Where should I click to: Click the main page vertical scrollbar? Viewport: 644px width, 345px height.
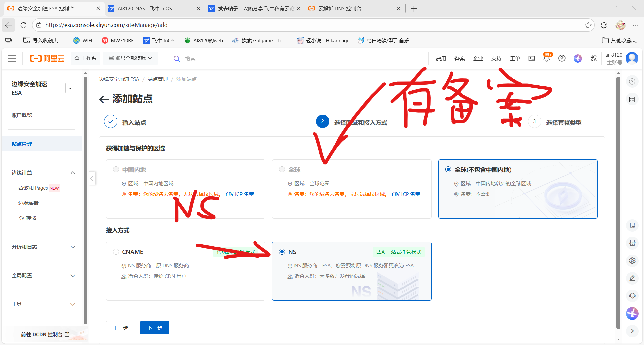point(618,203)
